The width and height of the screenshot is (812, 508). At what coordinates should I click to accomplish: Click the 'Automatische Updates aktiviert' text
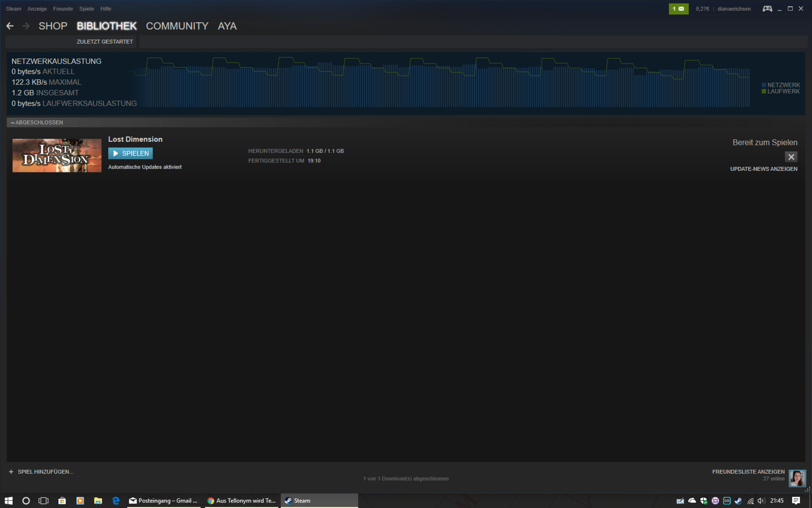(x=145, y=167)
